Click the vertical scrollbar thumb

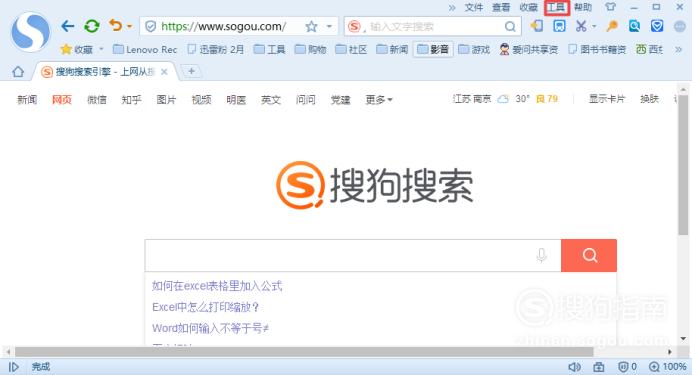683,165
